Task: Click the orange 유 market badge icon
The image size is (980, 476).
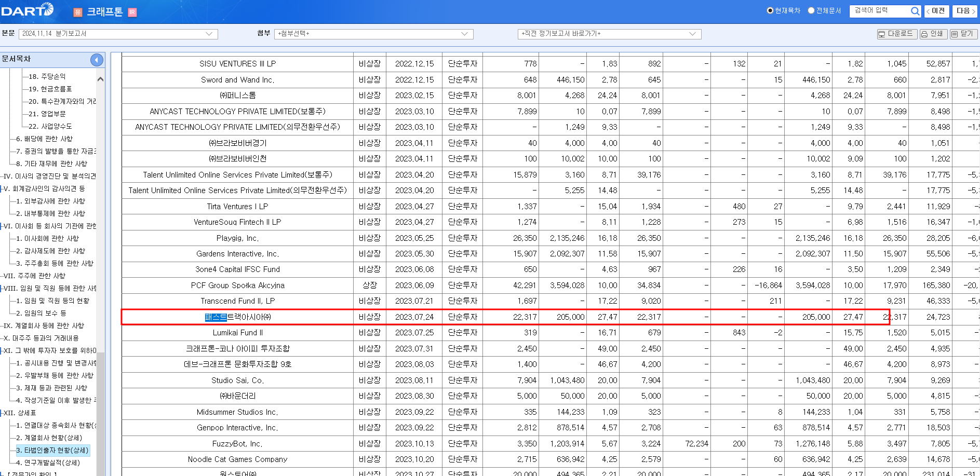Action: [x=78, y=12]
